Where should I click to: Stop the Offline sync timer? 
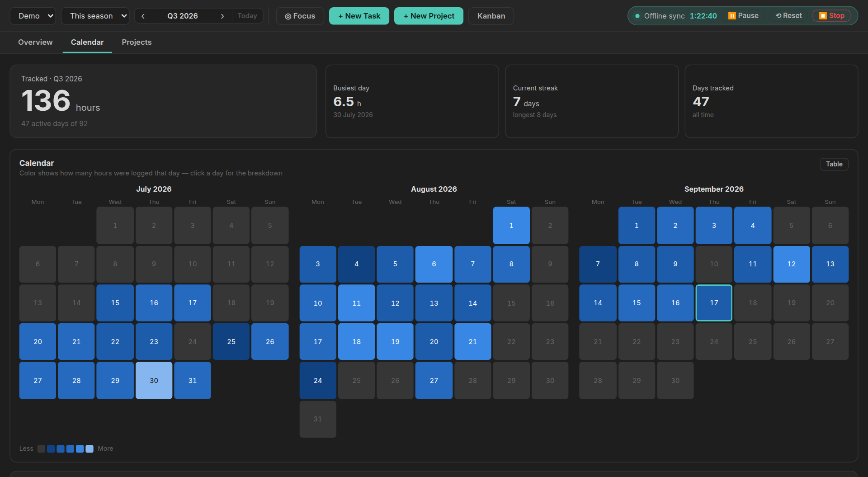[x=832, y=16]
